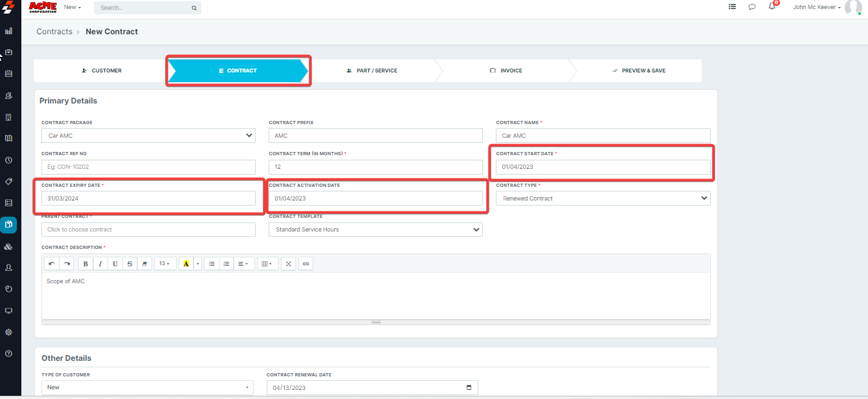The width and height of the screenshot is (868, 399).
Task: Click the list view icon in header
Action: (732, 7)
